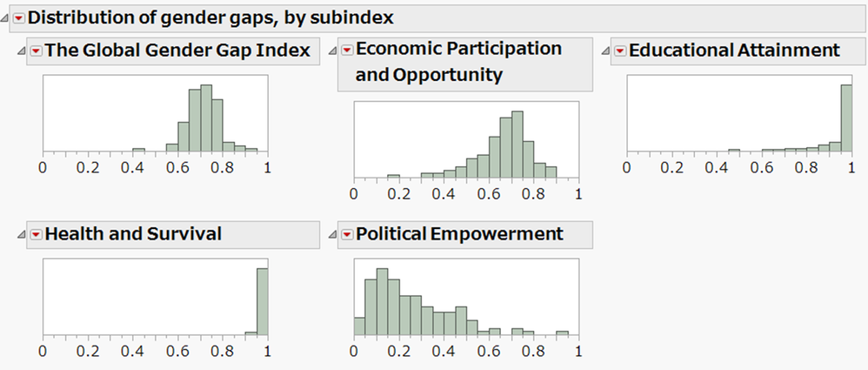The width and height of the screenshot is (868, 370).
Task: Select the Political Empowerment title text
Action: [x=459, y=233]
